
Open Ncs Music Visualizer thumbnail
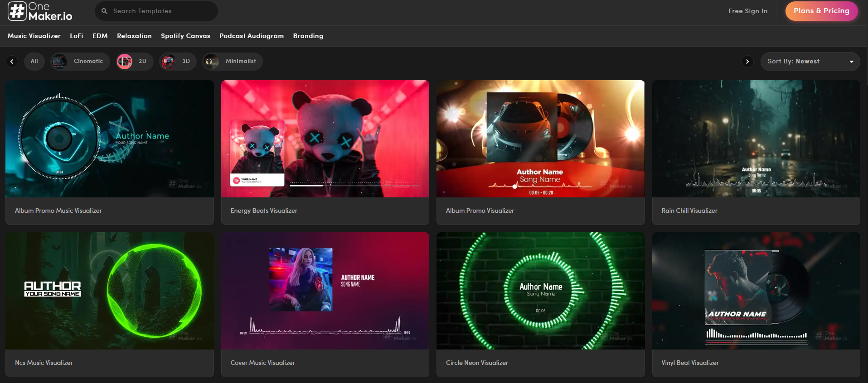click(x=110, y=291)
